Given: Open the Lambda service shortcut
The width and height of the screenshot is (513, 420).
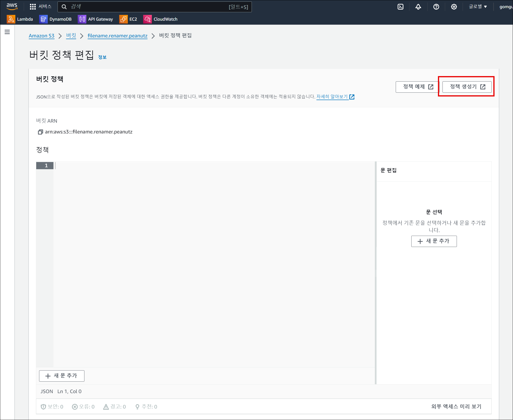Looking at the screenshot, I should coord(20,19).
